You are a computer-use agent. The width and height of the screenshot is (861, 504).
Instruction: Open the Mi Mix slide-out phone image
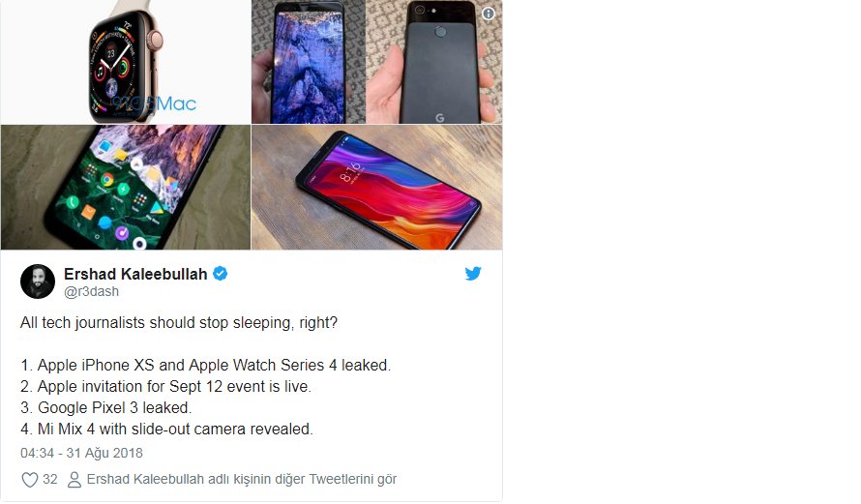pos(376,188)
